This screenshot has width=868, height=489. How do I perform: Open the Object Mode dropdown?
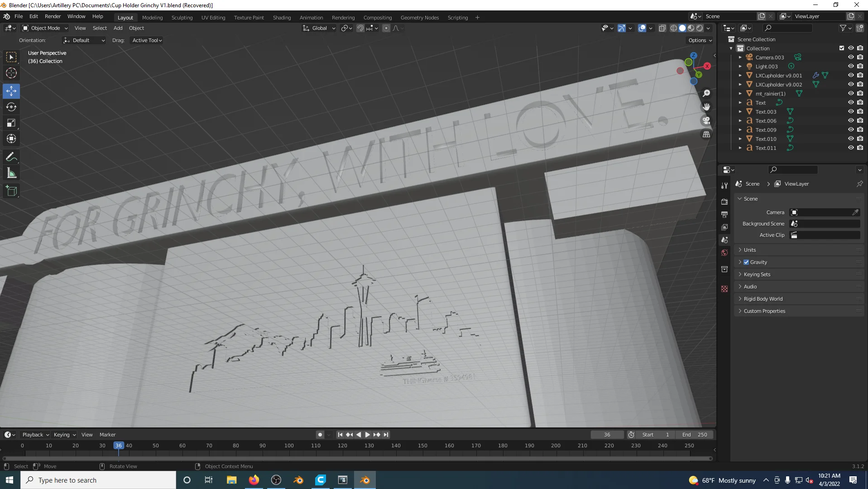pos(45,28)
